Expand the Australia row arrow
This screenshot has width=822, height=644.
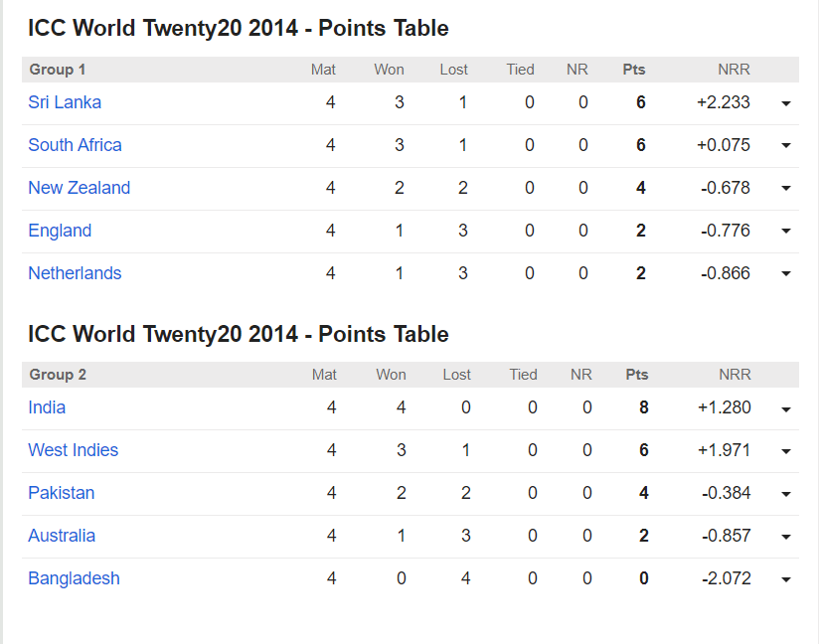[785, 537]
